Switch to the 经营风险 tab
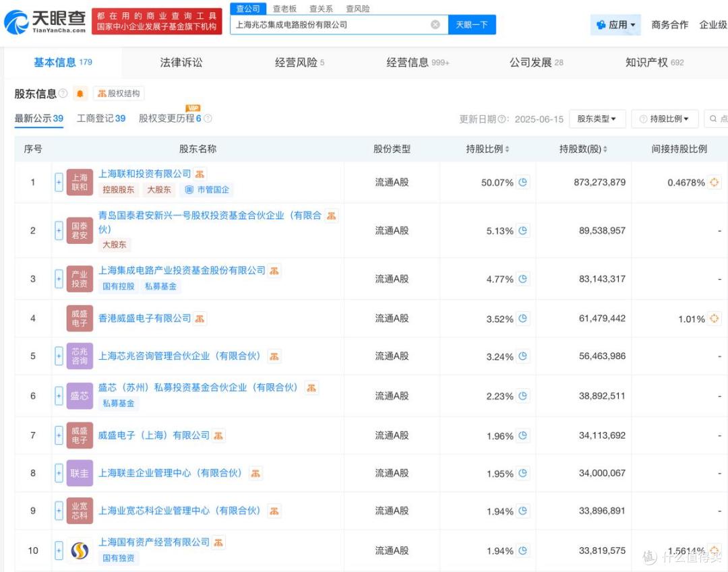The width and height of the screenshot is (728, 572). point(299,63)
